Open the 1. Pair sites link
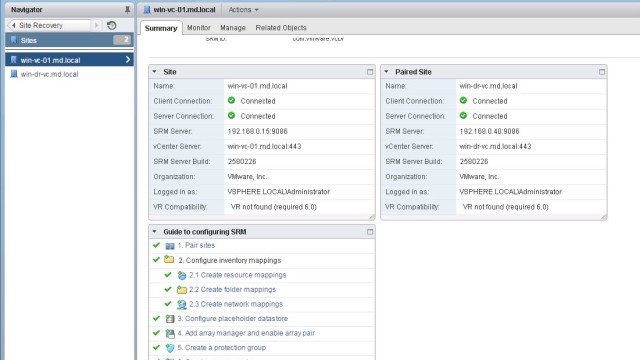This screenshot has height=360, width=640. point(196,245)
